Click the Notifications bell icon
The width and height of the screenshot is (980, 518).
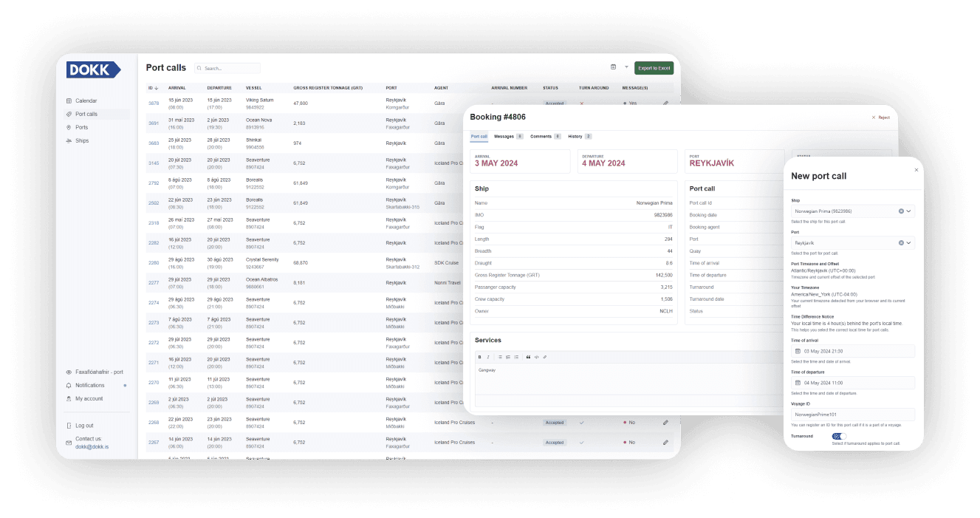[69, 385]
